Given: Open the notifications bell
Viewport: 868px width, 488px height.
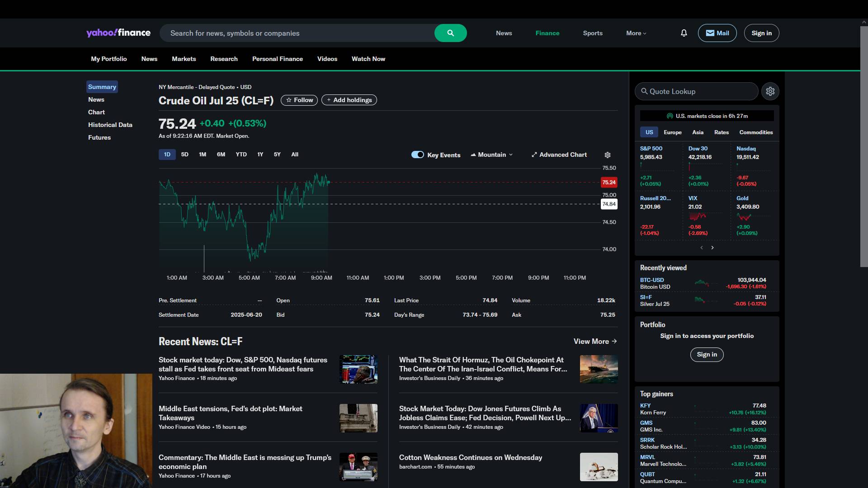Looking at the screenshot, I should tap(684, 33).
